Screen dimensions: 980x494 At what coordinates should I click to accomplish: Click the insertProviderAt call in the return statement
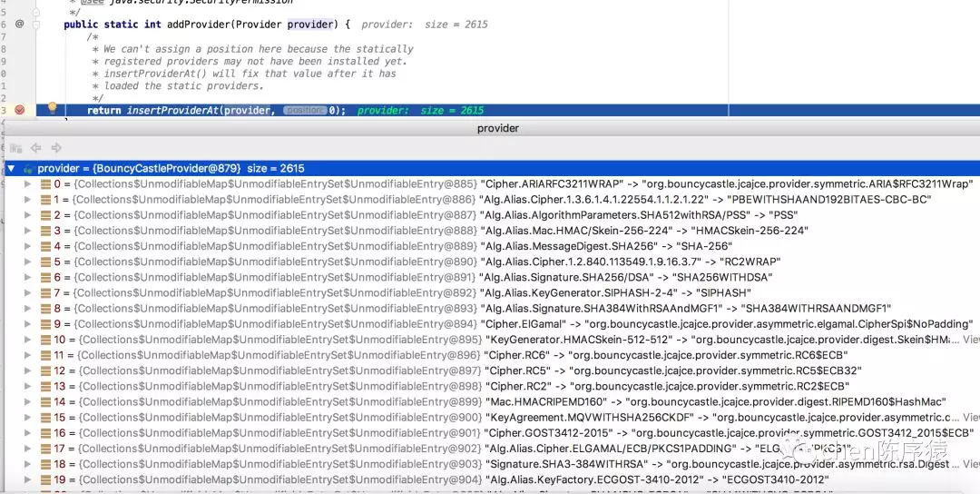[172, 110]
